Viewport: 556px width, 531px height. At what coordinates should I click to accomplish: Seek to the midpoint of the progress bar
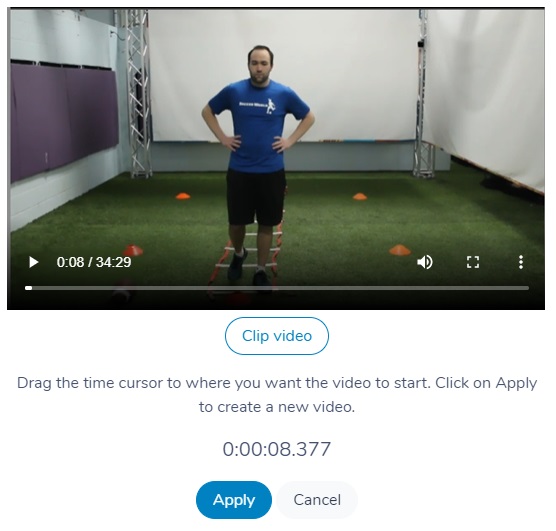(x=277, y=288)
